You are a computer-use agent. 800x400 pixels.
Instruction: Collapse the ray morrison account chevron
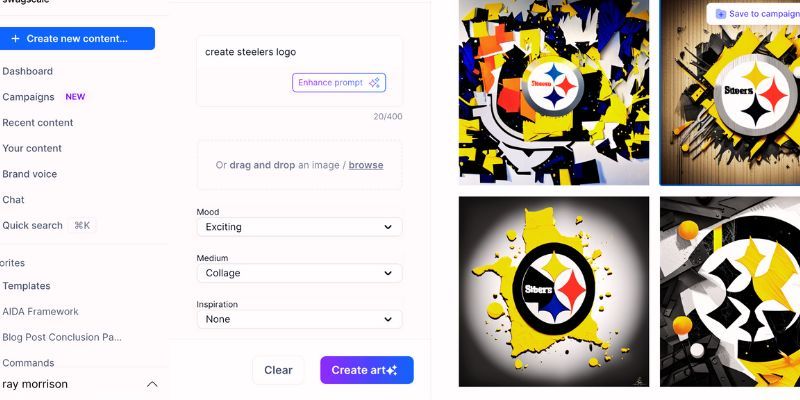coord(152,384)
